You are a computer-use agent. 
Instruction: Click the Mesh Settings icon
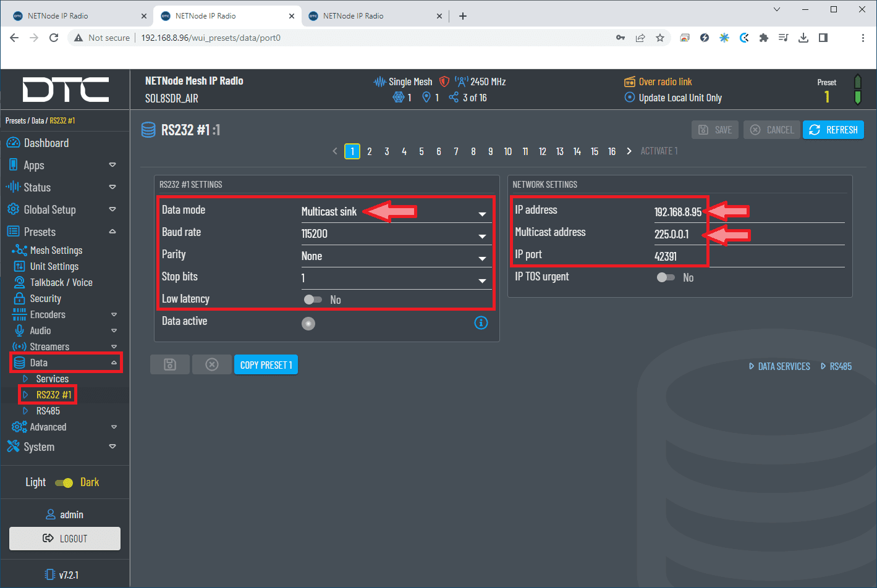pyautogui.click(x=19, y=251)
